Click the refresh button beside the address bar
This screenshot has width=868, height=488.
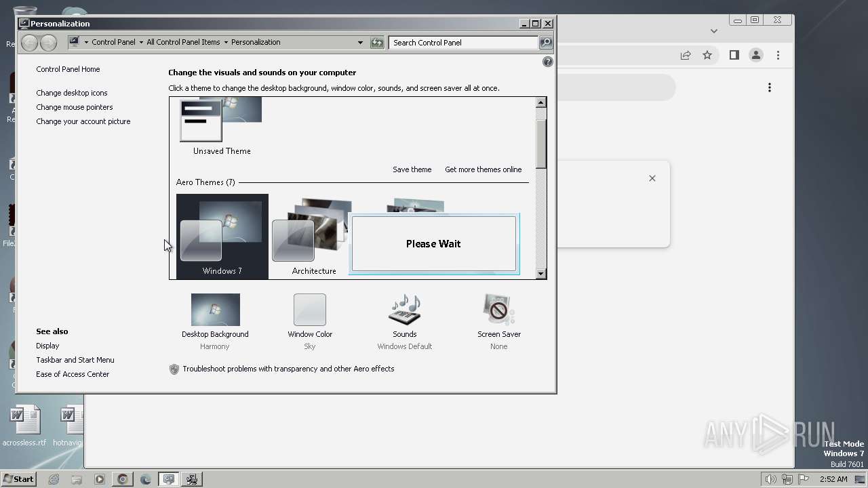[377, 43]
